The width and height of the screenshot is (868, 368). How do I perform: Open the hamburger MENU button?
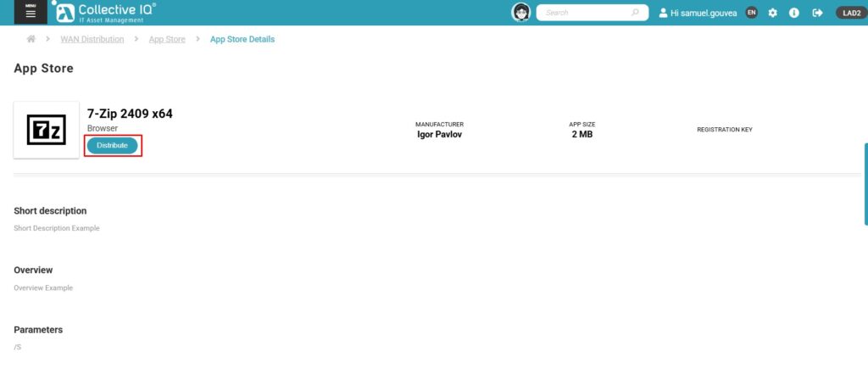point(31,12)
